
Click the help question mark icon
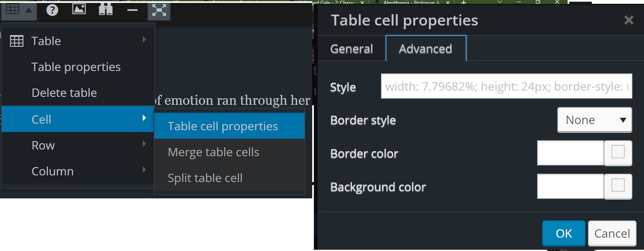tap(52, 9)
